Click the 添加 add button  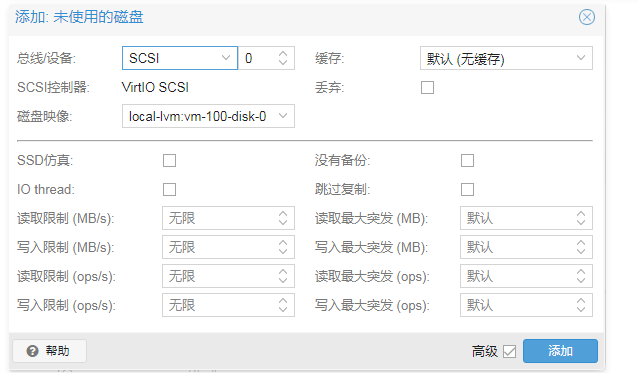[x=560, y=351]
